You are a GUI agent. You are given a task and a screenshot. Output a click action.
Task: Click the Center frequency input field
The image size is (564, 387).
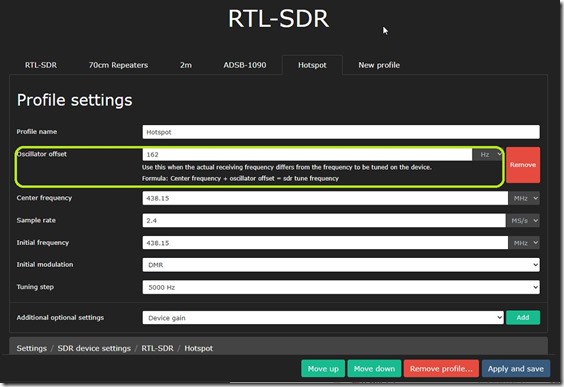click(x=325, y=198)
